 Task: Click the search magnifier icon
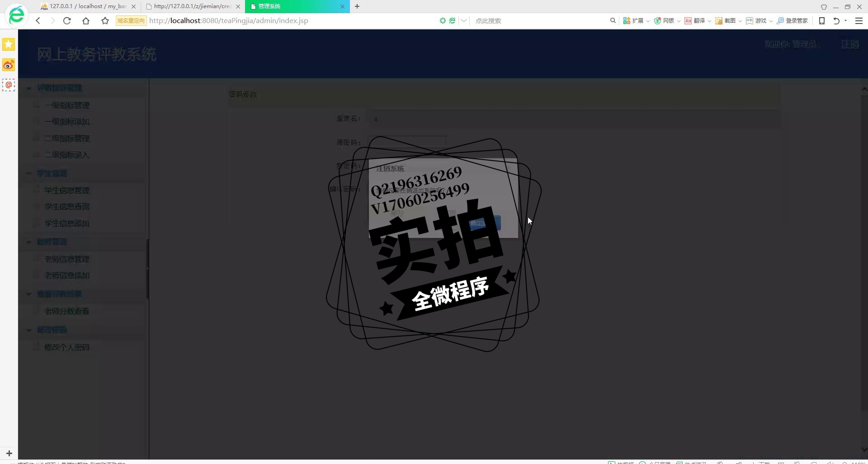pyautogui.click(x=613, y=20)
